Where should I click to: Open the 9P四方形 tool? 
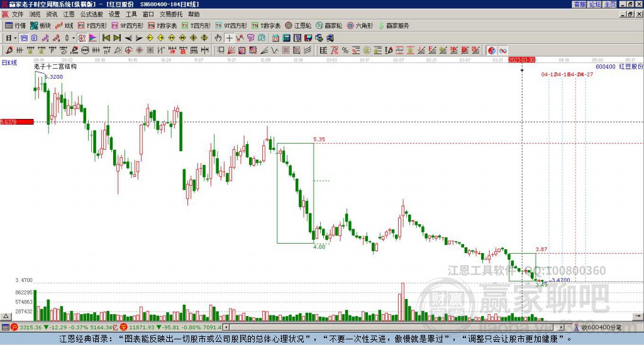click(x=127, y=26)
